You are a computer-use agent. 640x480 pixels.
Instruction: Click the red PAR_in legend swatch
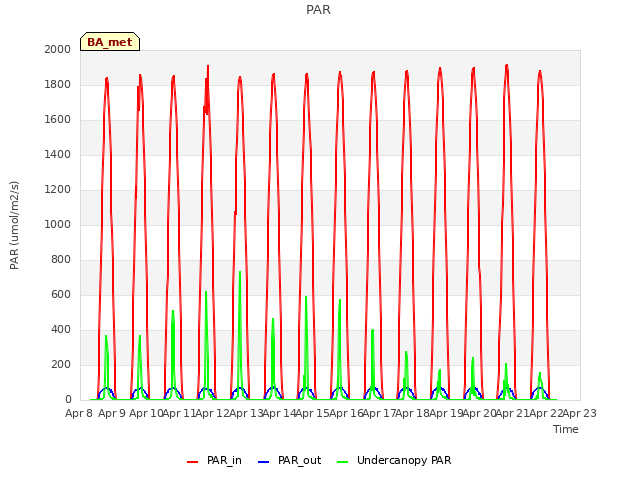point(192,462)
